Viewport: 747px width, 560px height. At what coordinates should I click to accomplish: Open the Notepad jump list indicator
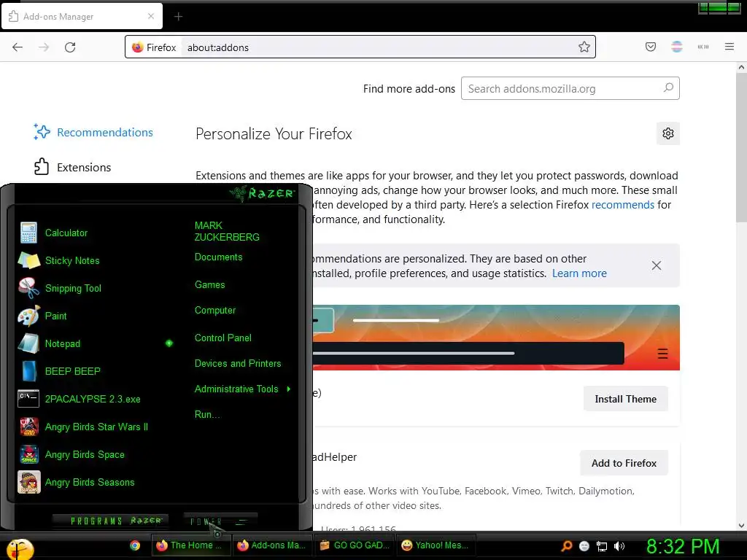(169, 343)
